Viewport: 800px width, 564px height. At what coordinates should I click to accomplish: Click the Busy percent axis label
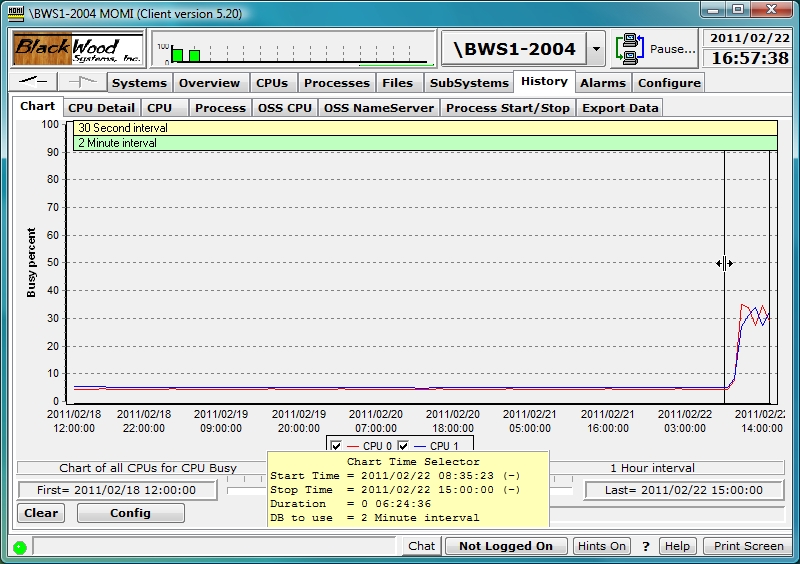pos(31,262)
